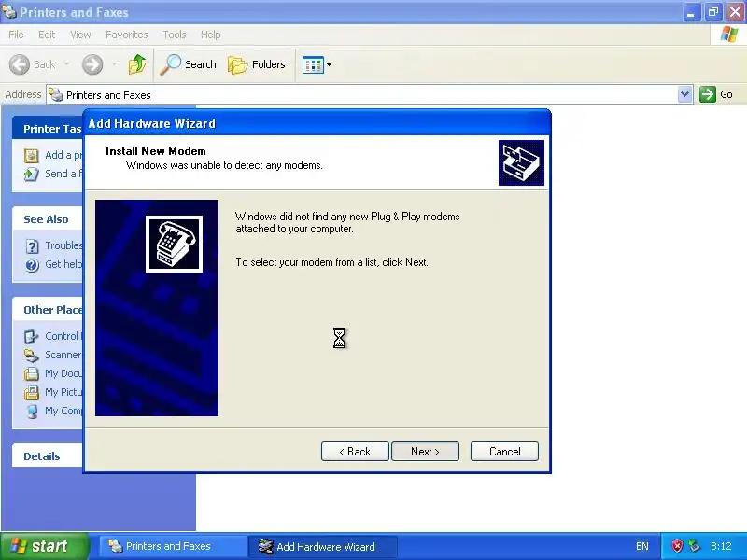Click the Safely Remove Hardware tray icon
The width and height of the screenshot is (747, 560).
[x=695, y=546]
